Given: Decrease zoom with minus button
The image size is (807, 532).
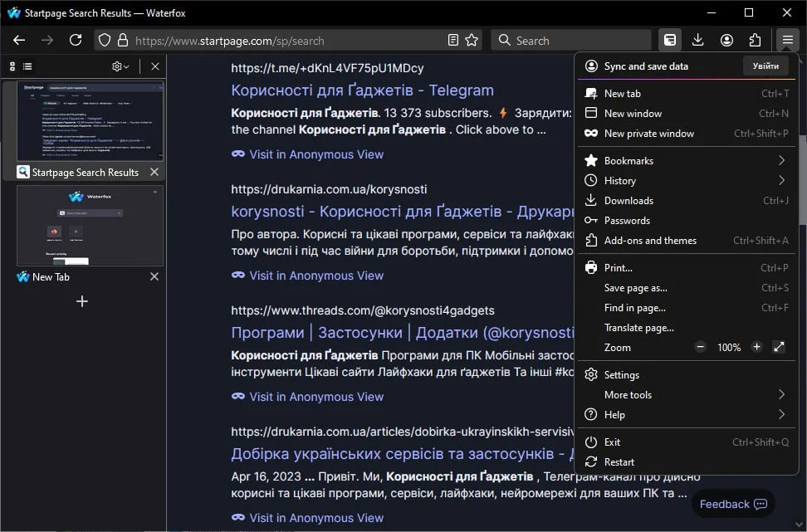Looking at the screenshot, I should click(700, 347).
